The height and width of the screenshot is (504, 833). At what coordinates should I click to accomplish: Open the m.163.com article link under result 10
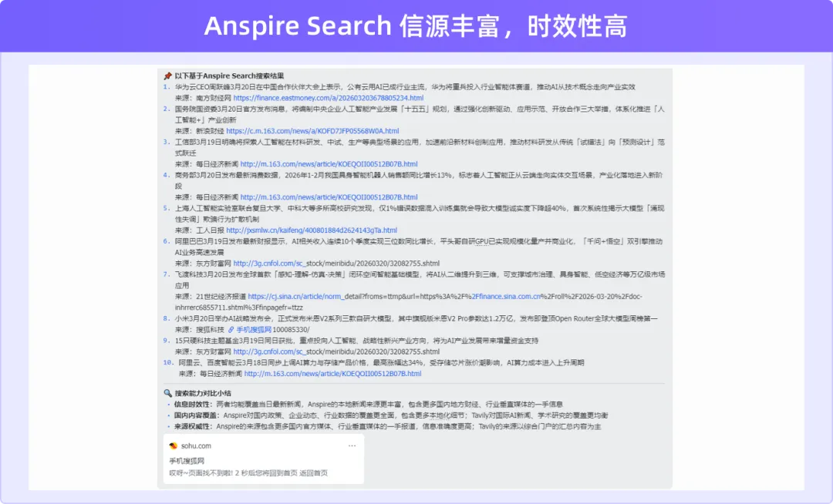coord(332,374)
